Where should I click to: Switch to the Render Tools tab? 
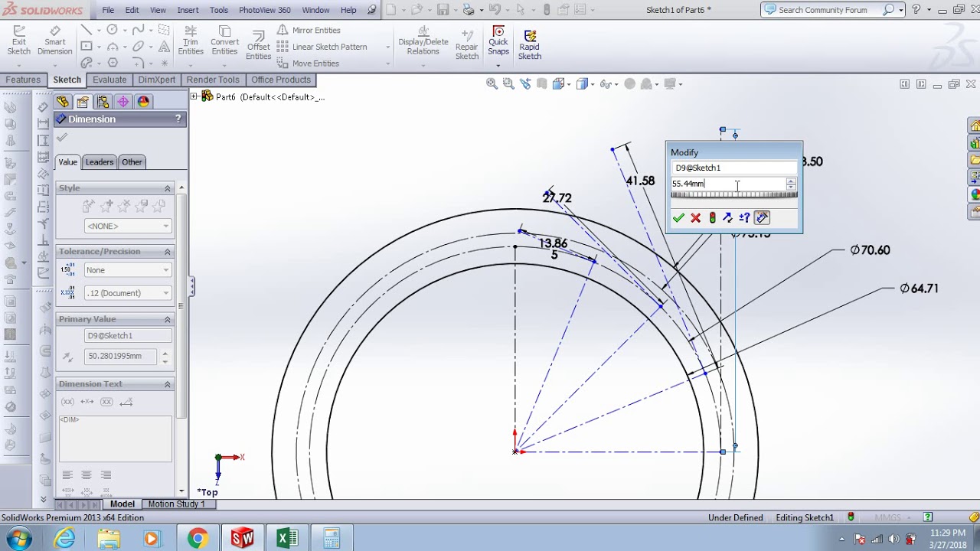point(213,80)
